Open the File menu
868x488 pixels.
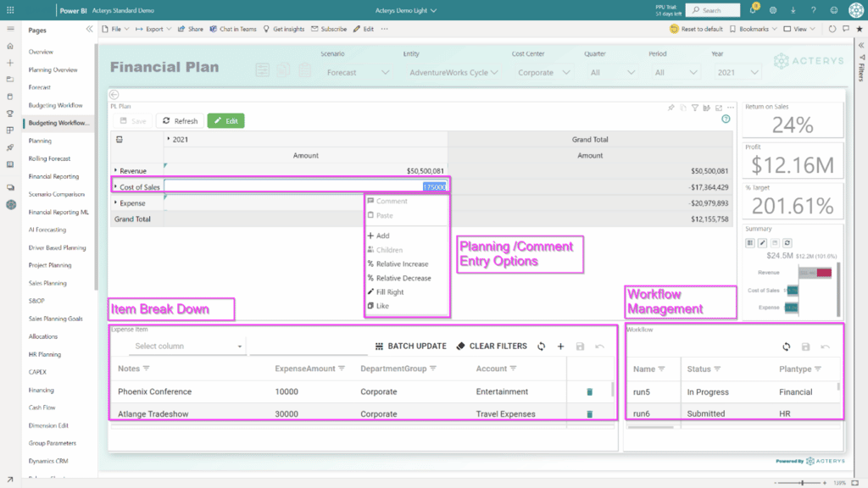click(116, 28)
